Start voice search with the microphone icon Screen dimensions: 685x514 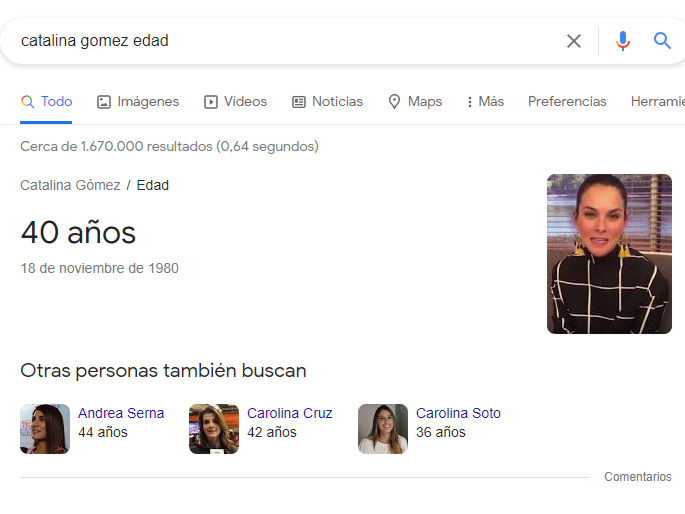coord(623,41)
